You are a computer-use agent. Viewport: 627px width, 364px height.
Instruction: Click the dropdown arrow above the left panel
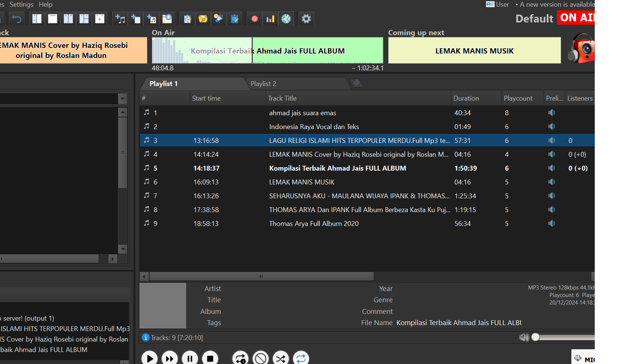click(x=122, y=99)
